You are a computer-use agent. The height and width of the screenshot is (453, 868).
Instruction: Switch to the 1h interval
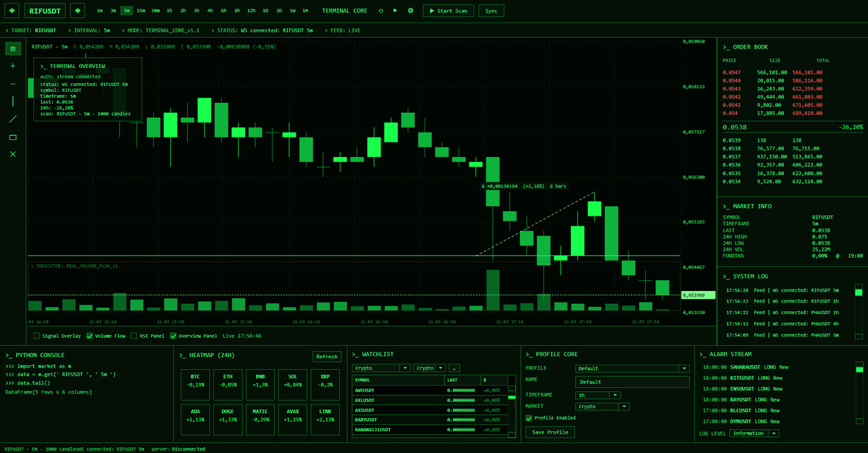click(x=169, y=11)
